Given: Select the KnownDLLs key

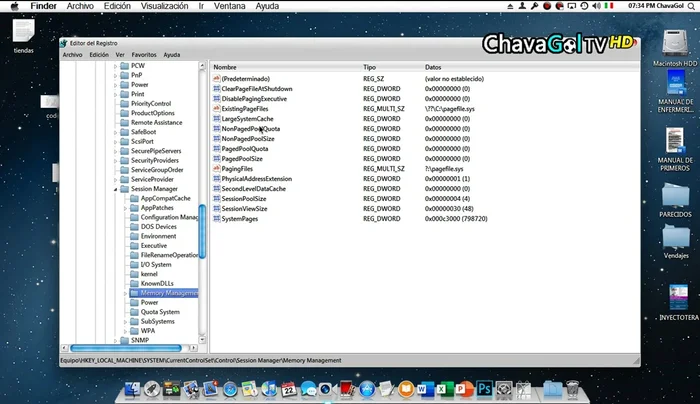Looking at the screenshot, I should 157,283.
